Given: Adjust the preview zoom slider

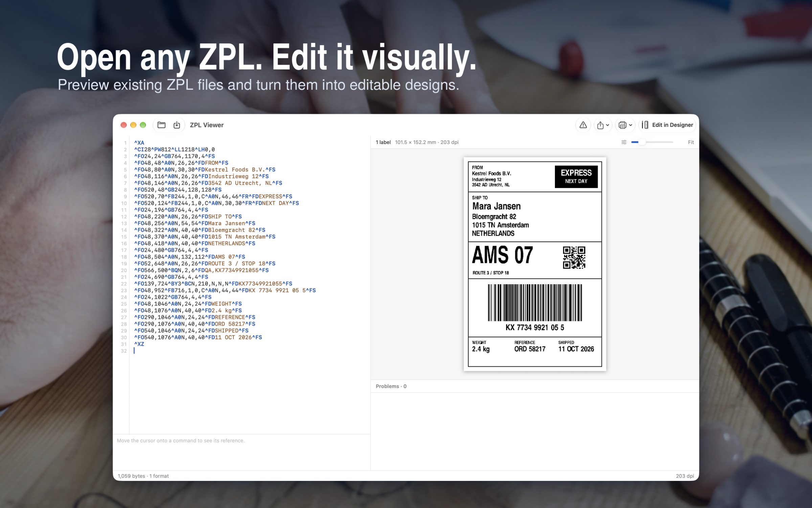Looking at the screenshot, I should [652, 142].
